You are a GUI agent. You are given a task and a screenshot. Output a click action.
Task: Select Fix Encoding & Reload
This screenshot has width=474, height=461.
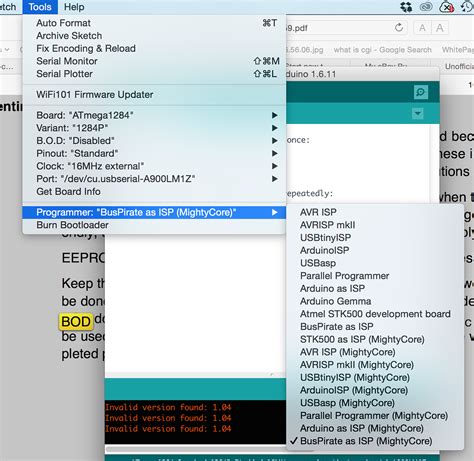point(154,48)
